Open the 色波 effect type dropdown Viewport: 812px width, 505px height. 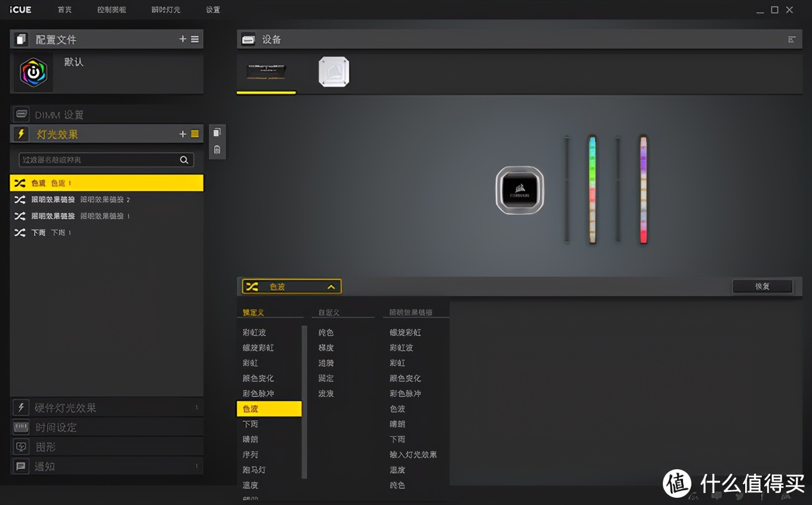(x=291, y=287)
